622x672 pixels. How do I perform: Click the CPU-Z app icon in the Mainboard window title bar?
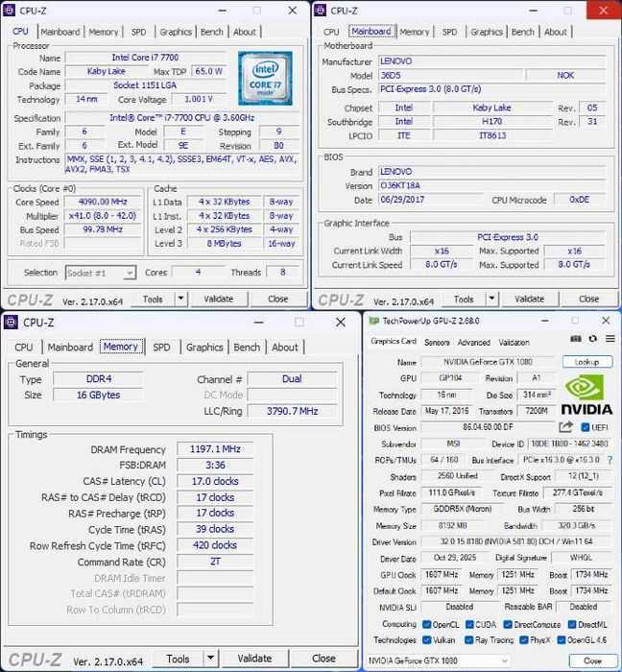point(320,11)
